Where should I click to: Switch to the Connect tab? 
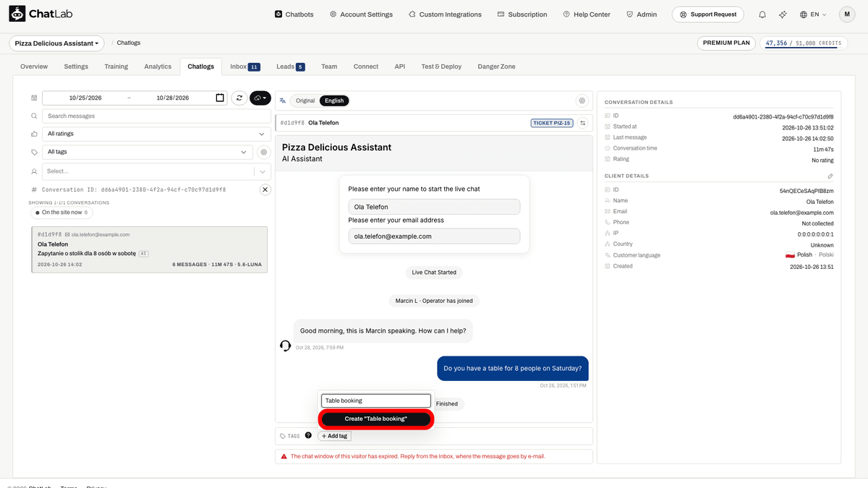(x=366, y=67)
